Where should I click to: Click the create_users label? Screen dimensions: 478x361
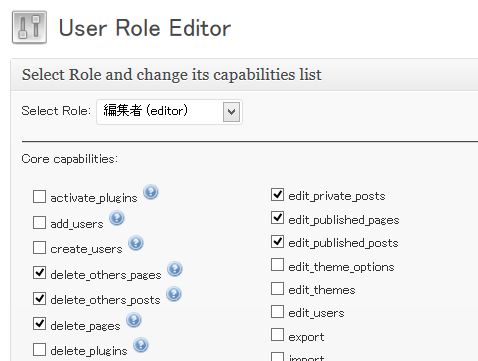86,249
